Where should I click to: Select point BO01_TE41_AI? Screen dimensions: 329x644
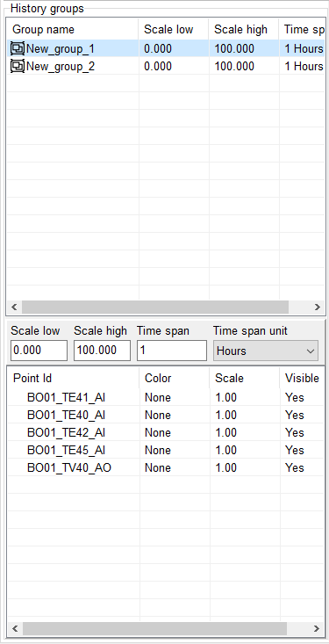[x=66, y=398]
